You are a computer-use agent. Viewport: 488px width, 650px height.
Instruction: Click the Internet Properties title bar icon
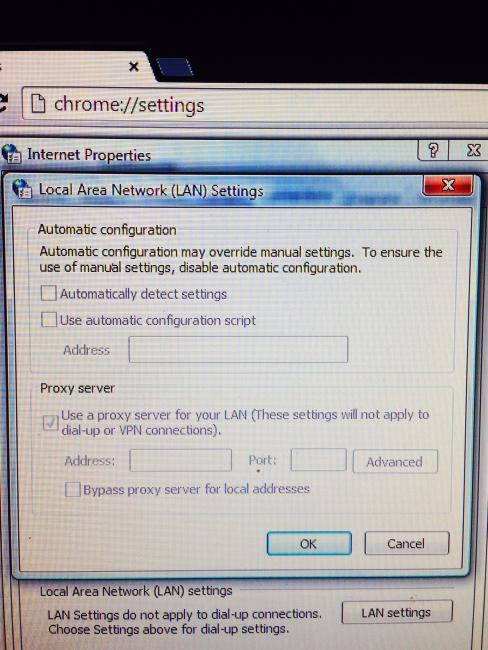tap(12, 153)
